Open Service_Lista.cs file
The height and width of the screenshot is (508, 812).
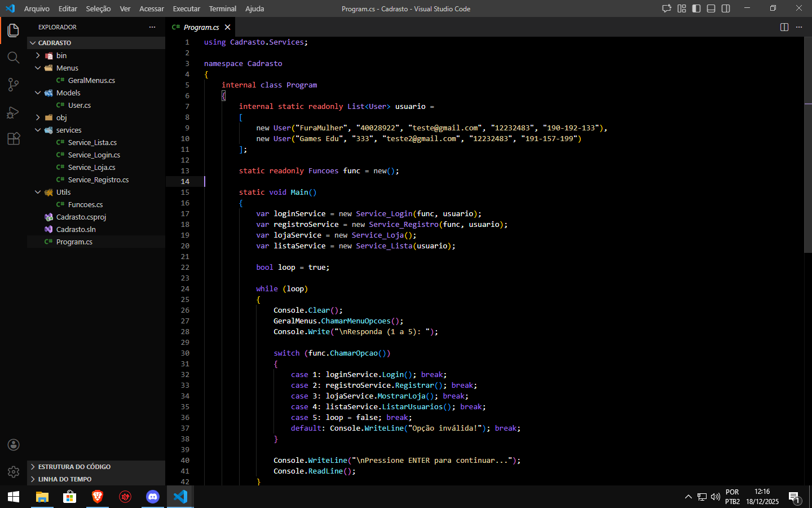96,142
